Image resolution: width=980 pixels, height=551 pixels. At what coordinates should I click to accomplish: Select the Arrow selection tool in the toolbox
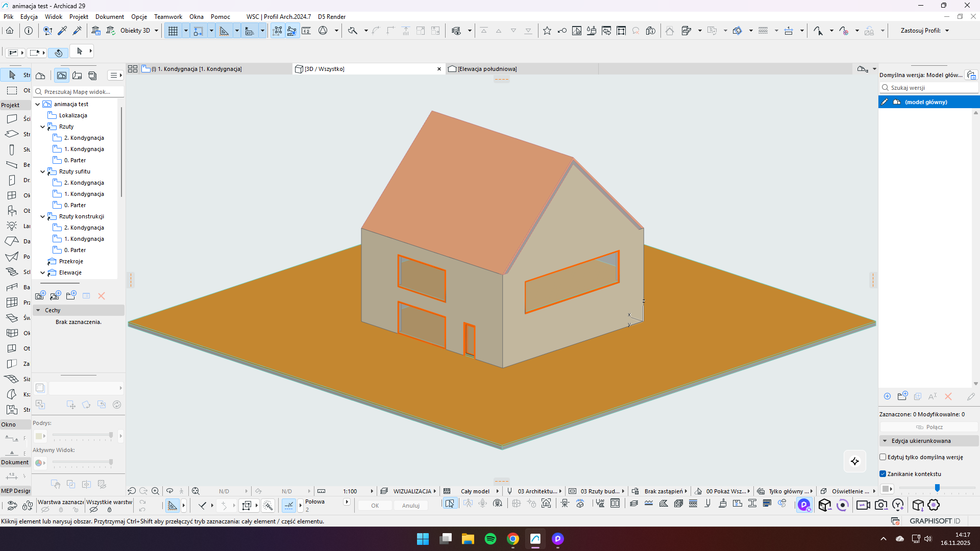point(12,75)
